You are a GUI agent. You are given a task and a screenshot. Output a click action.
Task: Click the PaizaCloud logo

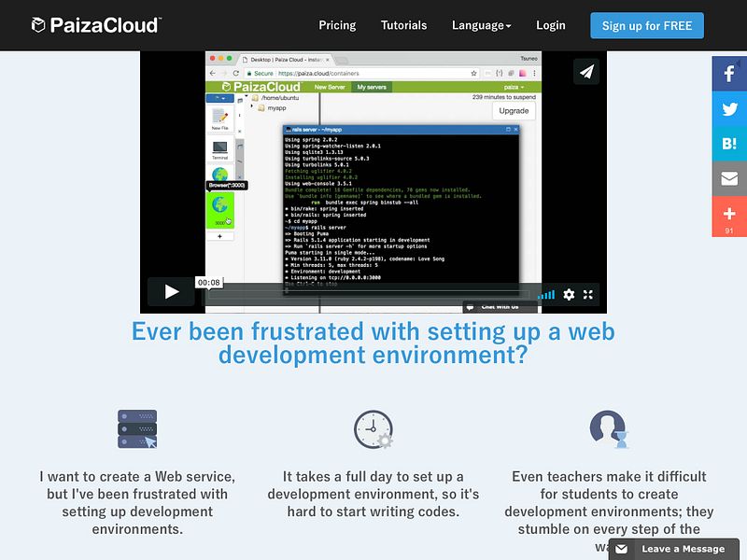(96, 25)
